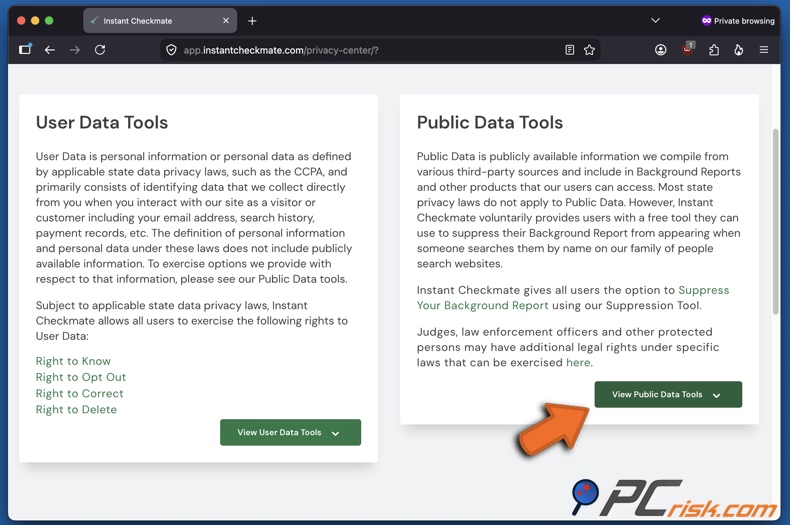Close the Instant Checkmate tab
The image size is (790, 525).
point(226,21)
